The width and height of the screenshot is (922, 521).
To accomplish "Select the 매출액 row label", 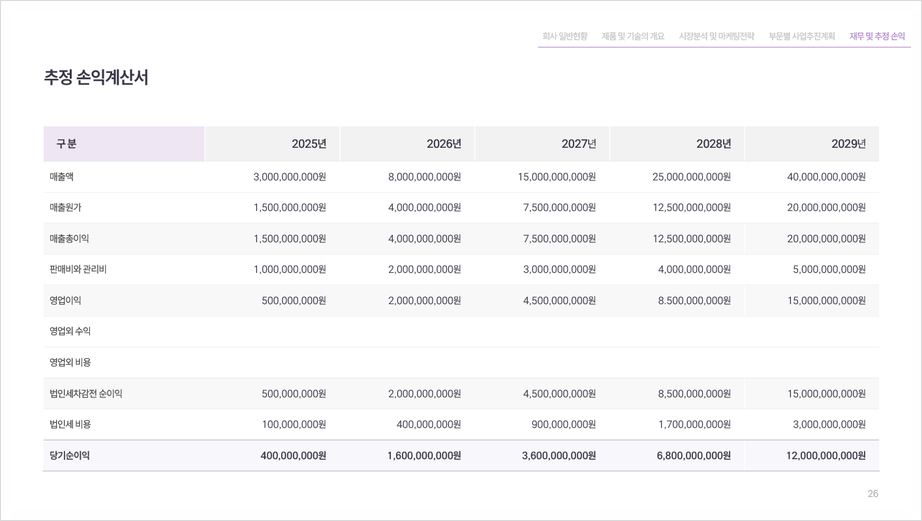I will tap(62, 177).
